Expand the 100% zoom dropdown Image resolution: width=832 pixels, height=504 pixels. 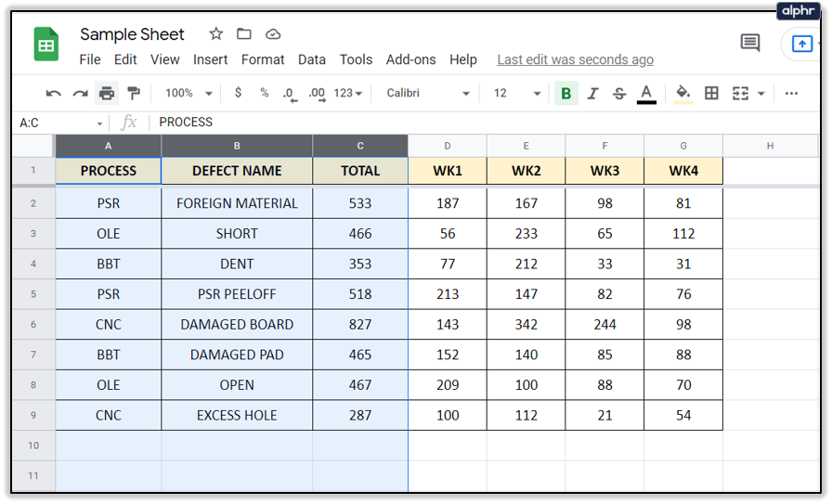[x=188, y=93]
